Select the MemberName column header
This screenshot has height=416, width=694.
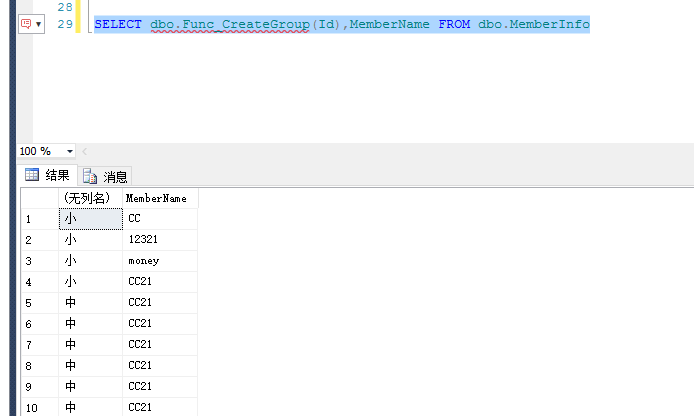160,198
